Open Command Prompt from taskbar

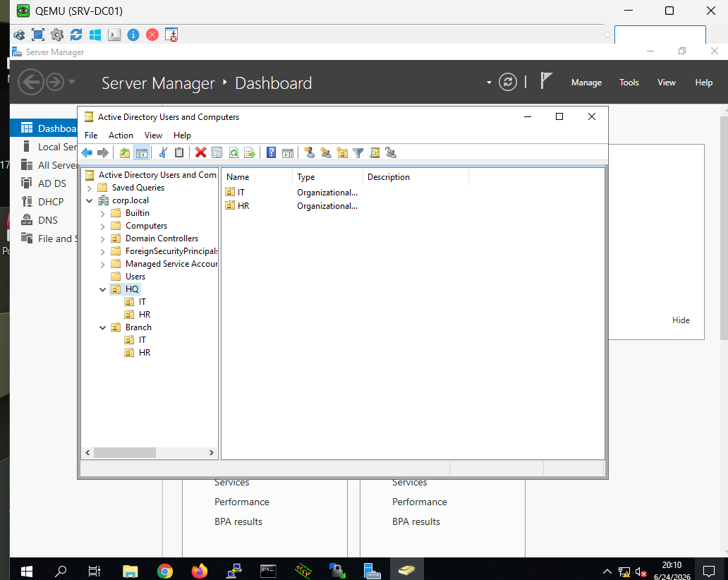[268, 571]
